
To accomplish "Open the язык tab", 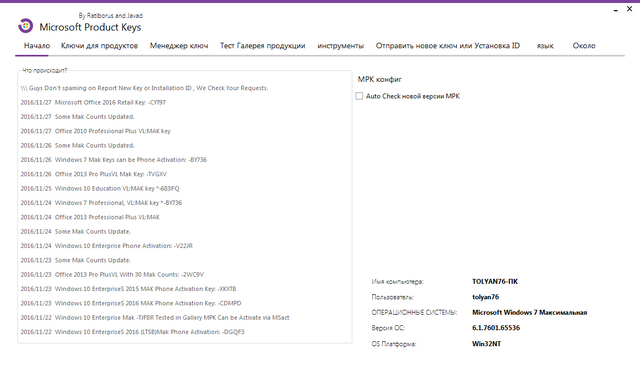I will pyautogui.click(x=545, y=46).
